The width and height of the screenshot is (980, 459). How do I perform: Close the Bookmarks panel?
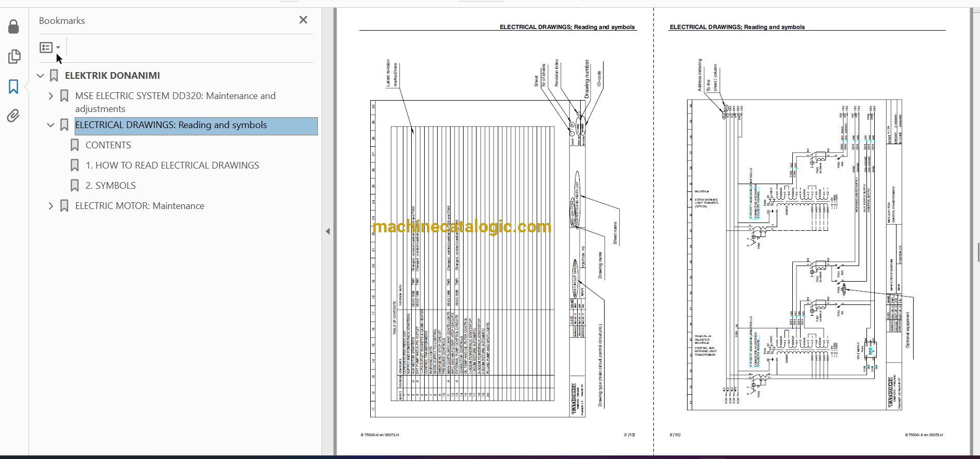point(303,20)
